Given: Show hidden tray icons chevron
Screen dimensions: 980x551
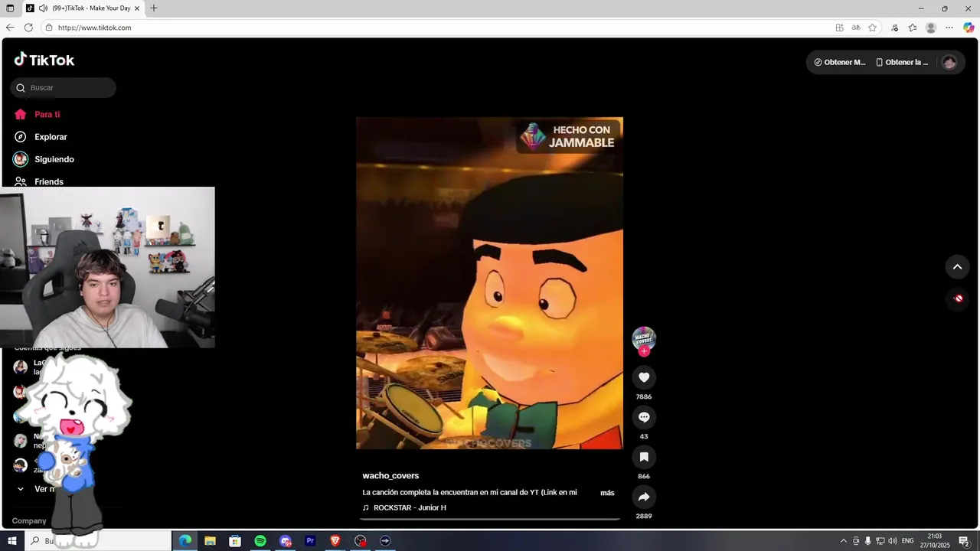Looking at the screenshot, I should (844, 541).
